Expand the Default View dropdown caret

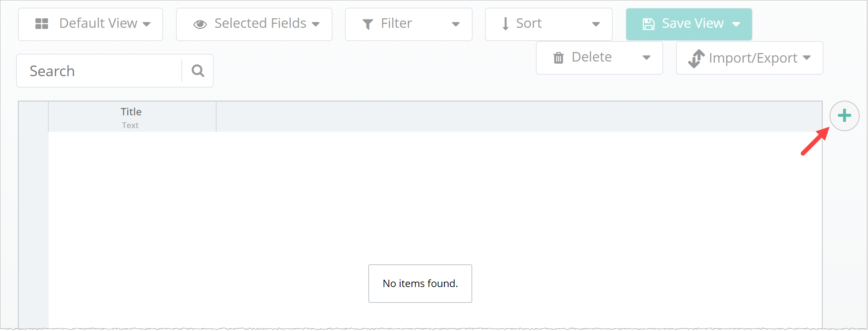(147, 25)
